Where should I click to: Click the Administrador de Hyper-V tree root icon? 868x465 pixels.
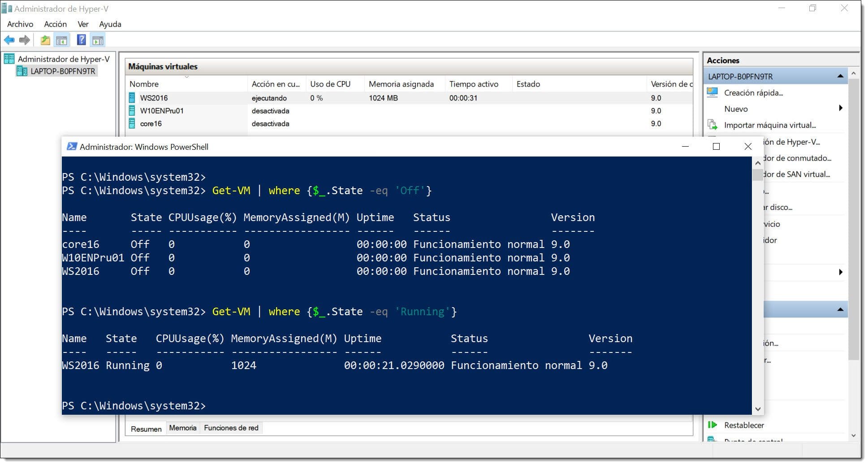pyautogui.click(x=9, y=59)
